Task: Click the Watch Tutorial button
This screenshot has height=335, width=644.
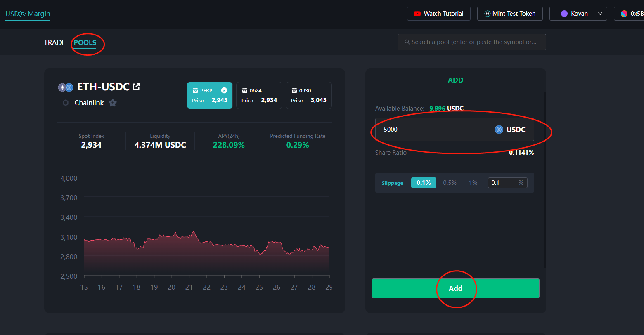Action: [x=439, y=14]
